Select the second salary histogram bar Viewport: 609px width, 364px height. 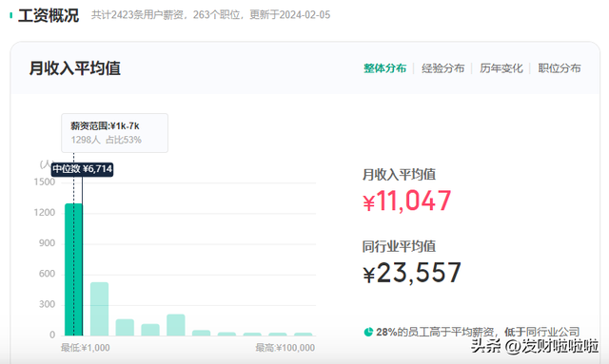[x=99, y=309]
